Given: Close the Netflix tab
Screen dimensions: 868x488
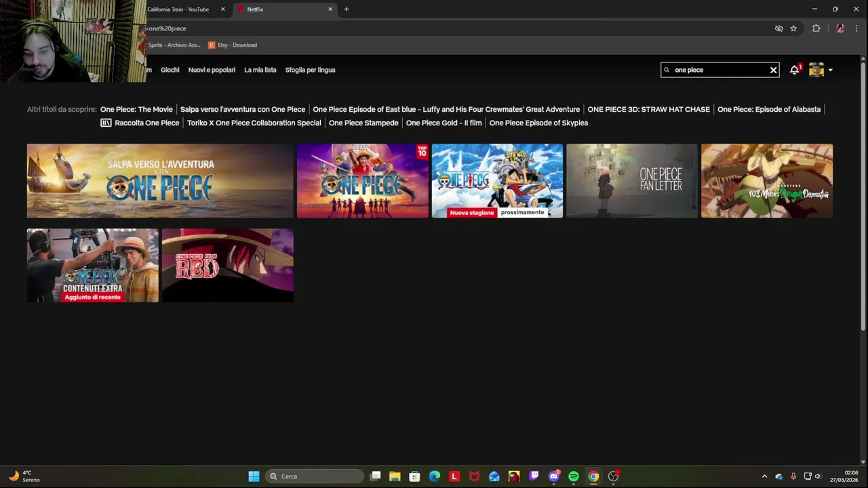Looking at the screenshot, I should tap(330, 9).
